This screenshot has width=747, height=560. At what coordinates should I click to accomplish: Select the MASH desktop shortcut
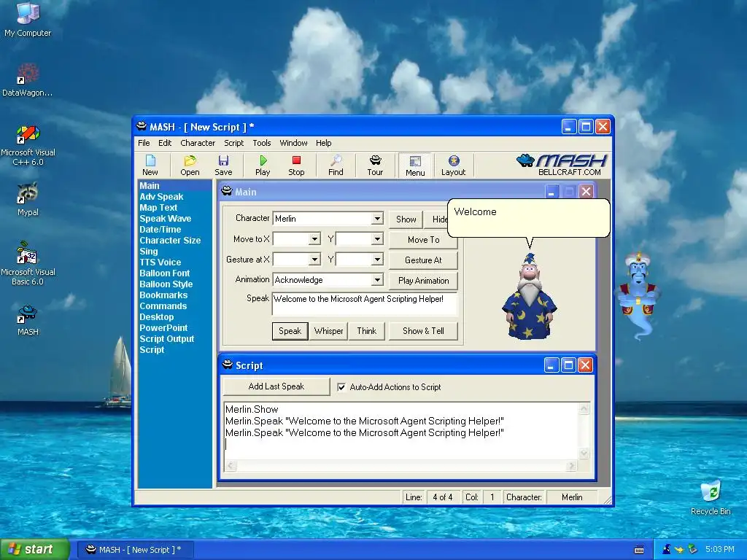[28, 320]
